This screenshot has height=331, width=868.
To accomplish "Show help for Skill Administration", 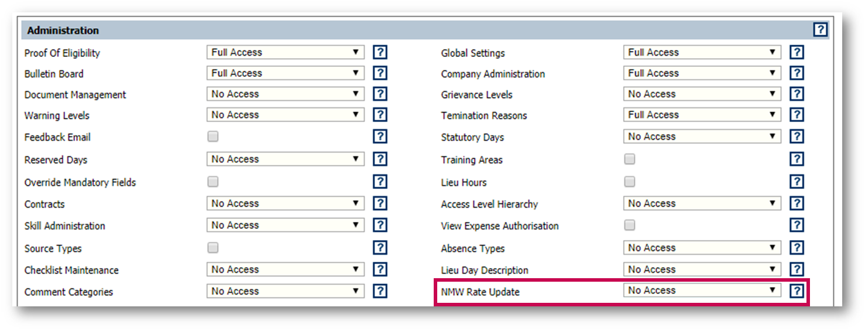I will 380,225.
